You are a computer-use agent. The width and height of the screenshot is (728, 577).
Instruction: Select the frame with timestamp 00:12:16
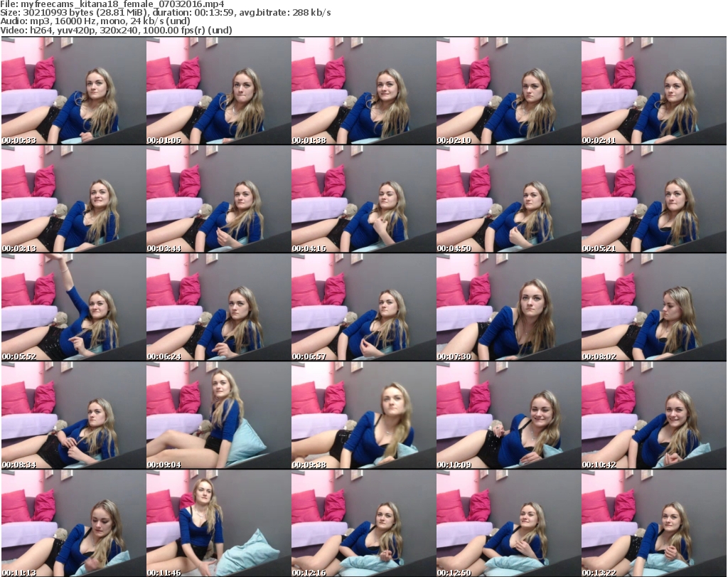click(x=363, y=524)
